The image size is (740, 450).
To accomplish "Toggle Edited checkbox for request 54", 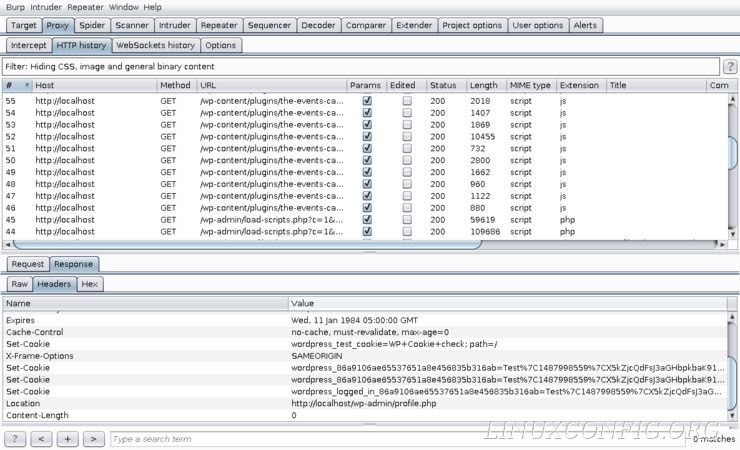I will (407, 113).
